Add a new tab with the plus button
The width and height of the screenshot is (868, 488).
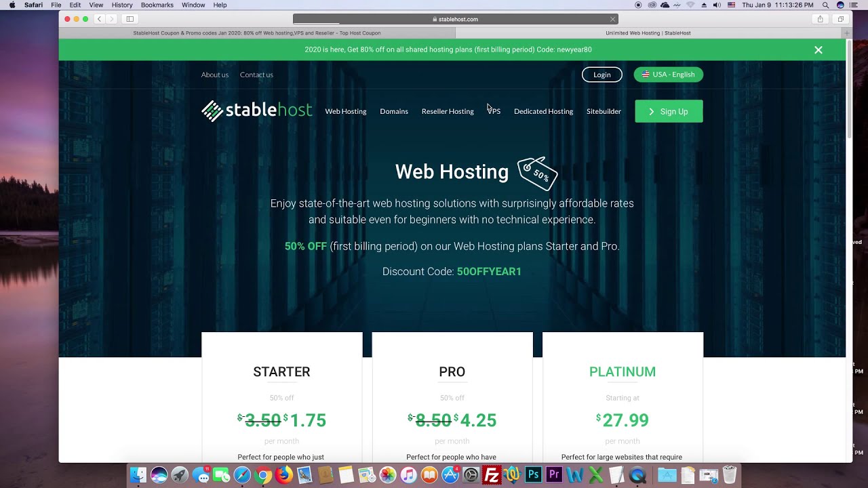pos(846,33)
